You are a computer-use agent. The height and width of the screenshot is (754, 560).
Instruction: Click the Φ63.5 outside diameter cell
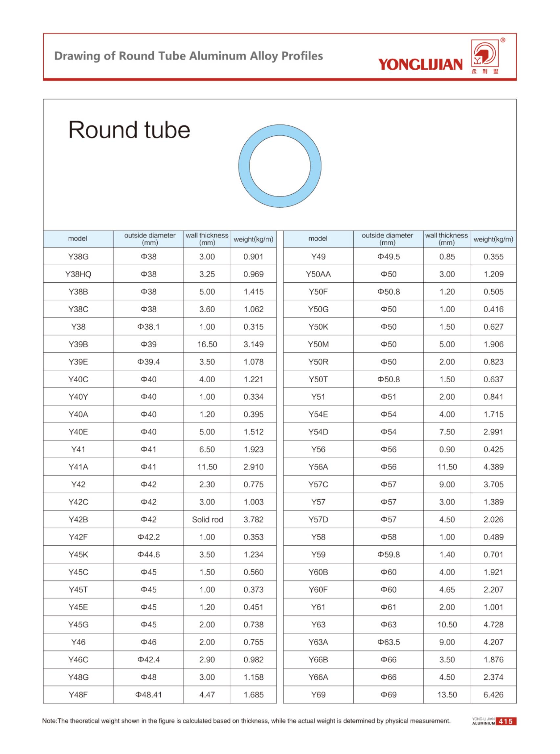click(x=389, y=642)
